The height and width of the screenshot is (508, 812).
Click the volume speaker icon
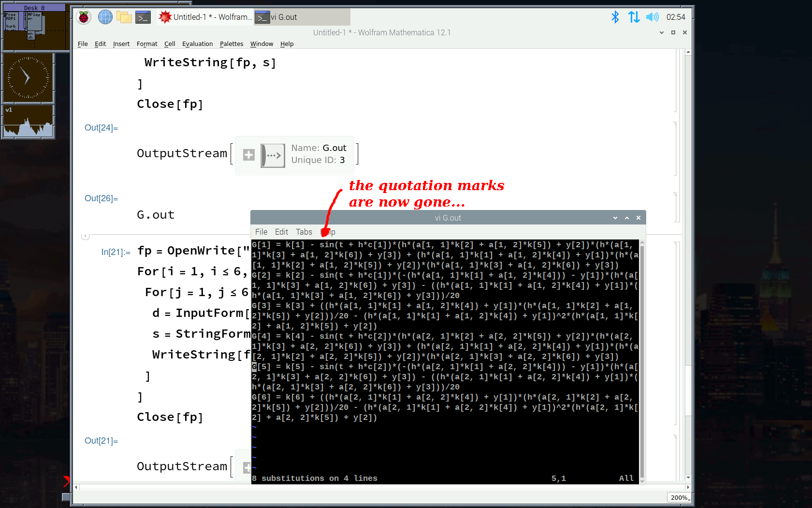point(652,17)
